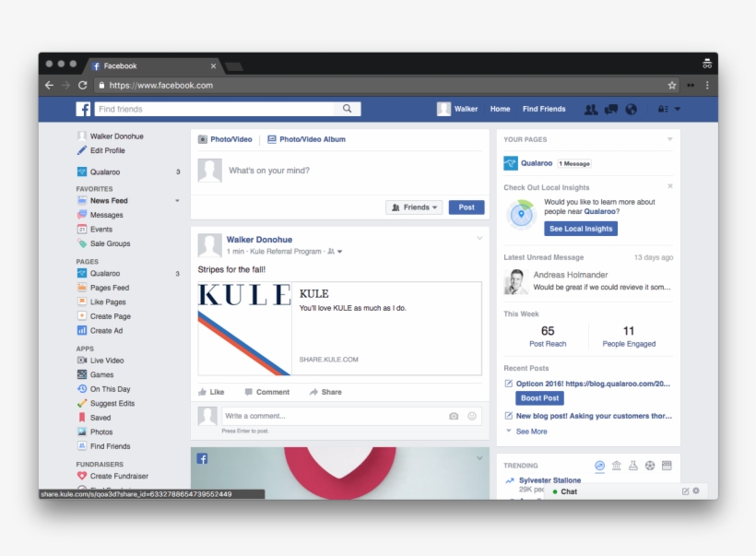Open the Messages icon in the top bar
756x556 pixels.
[611, 109]
